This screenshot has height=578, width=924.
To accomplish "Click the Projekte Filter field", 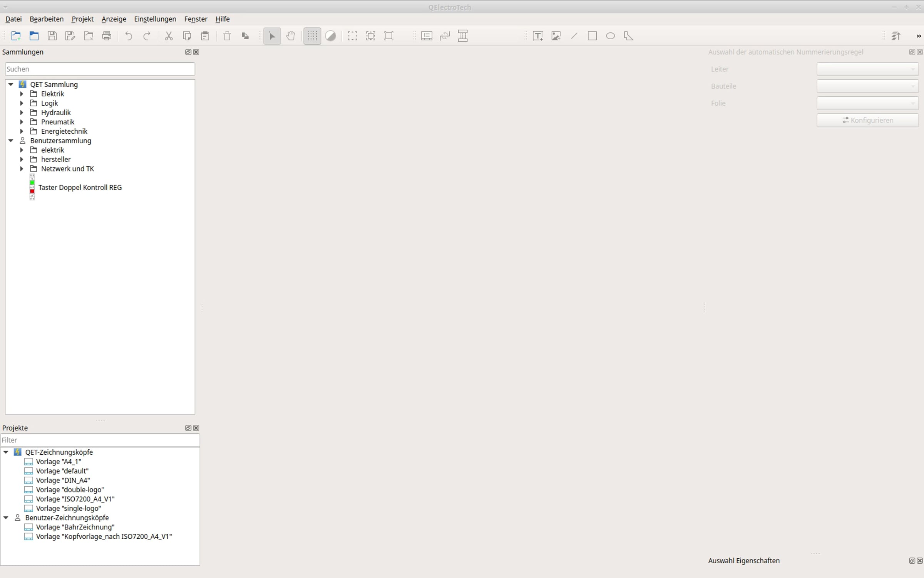I will point(100,440).
